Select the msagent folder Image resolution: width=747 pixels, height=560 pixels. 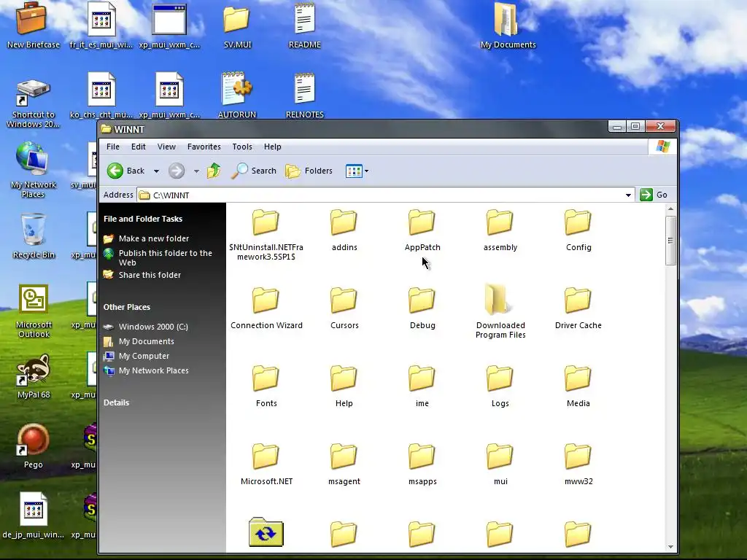[344, 464]
